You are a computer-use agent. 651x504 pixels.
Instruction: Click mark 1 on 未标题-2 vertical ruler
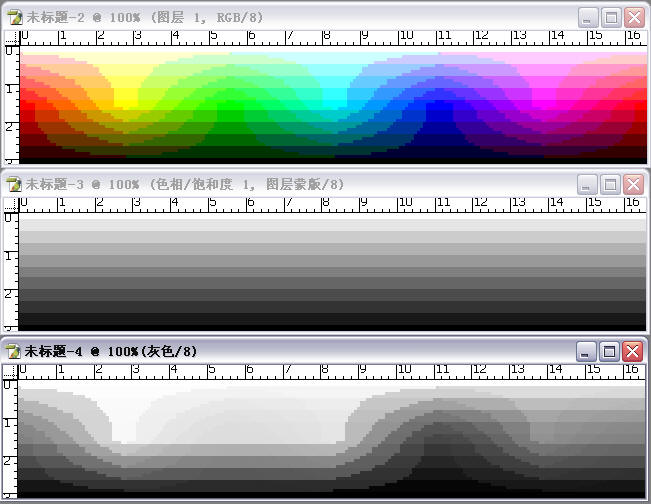tap(9, 89)
